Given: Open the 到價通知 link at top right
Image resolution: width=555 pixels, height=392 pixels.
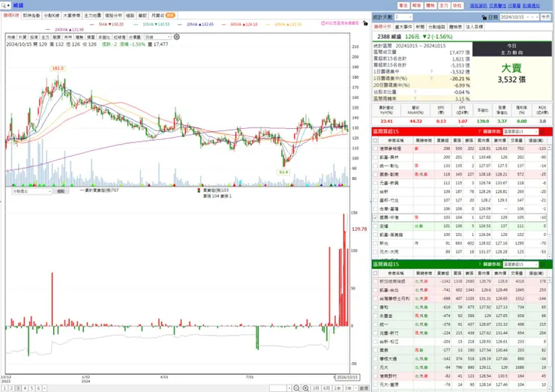Looking at the screenshot, I should [x=531, y=6].
